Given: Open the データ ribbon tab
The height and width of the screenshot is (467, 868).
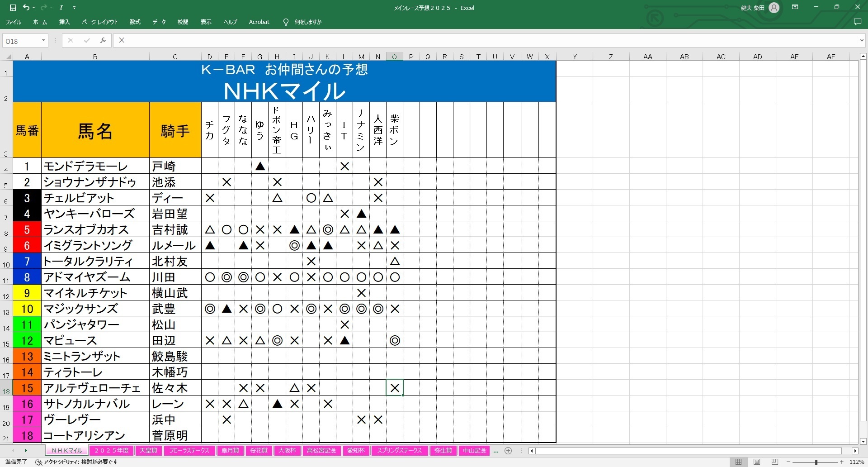Looking at the screenshot, I should pos(159,22).
